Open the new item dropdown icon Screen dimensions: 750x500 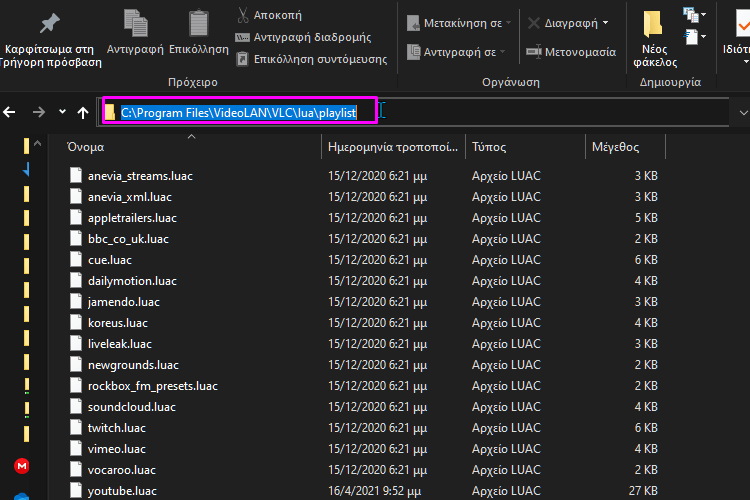click(695, 15)
